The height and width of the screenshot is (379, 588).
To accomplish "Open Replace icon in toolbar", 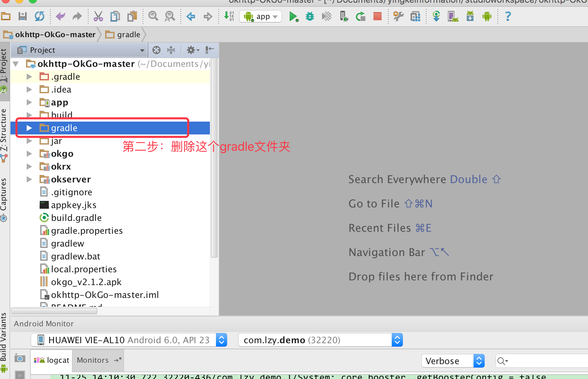I will coord(170,16).
